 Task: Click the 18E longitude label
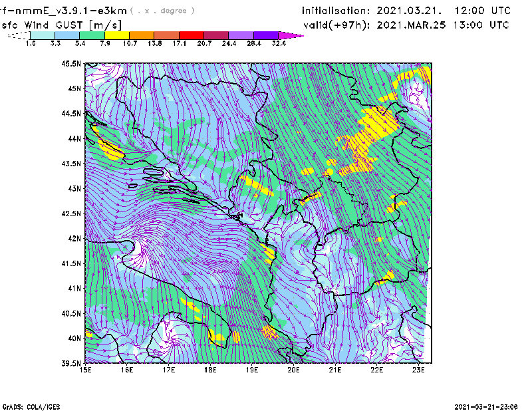[210, 370]
